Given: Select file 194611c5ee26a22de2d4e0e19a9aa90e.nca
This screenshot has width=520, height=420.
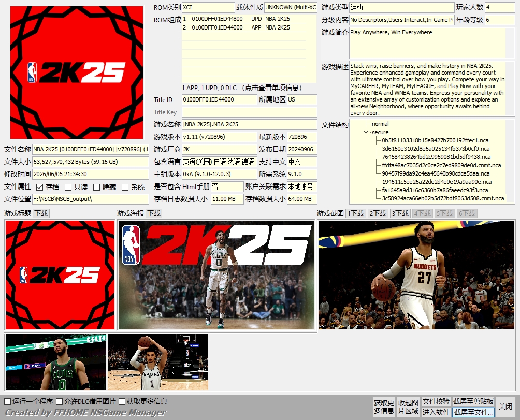Looking at the screenshot, I should pos(437,182).
